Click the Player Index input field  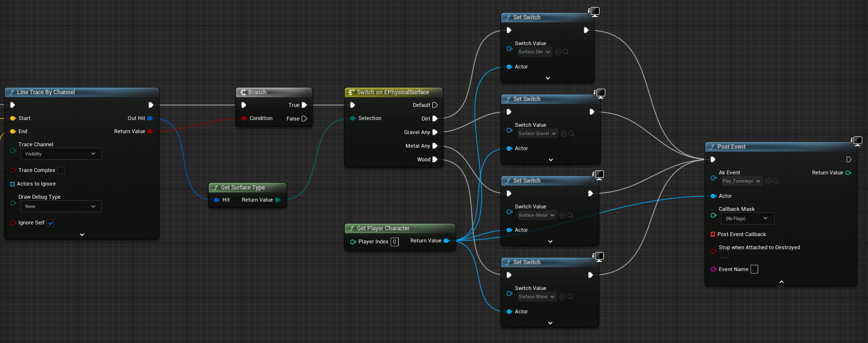coord(394,242)
